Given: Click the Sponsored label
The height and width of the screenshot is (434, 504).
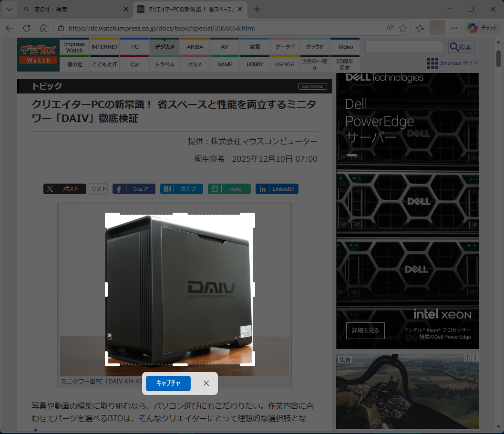Looking at the screenshot, I should (312, 86).
